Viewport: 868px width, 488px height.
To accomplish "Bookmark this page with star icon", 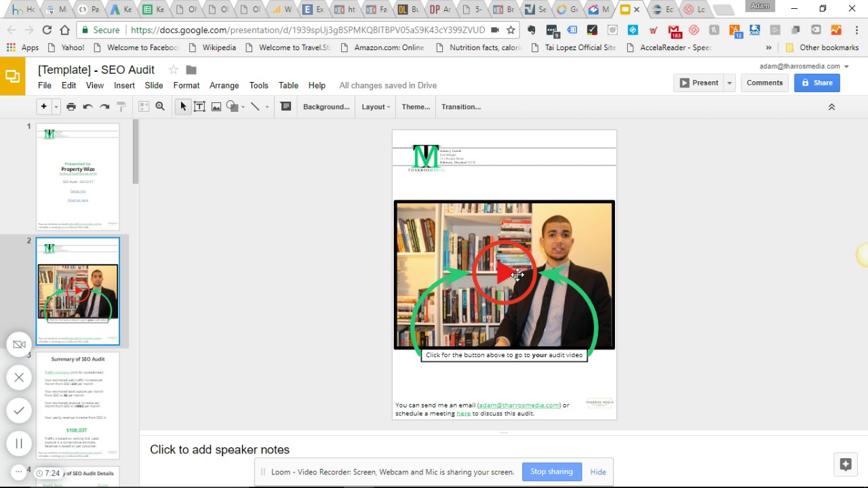I will tap(511, 30).
